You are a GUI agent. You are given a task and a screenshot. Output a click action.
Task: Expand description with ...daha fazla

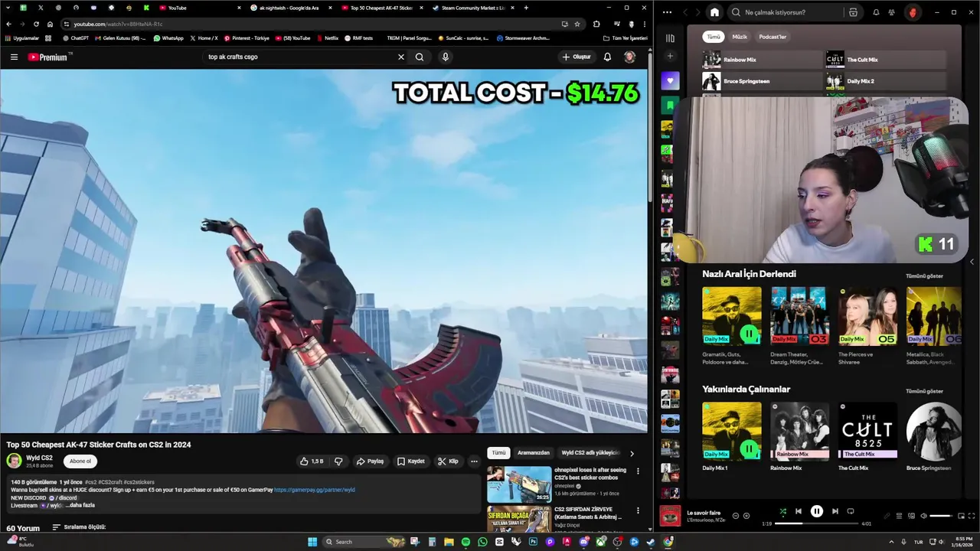point(80,505)
